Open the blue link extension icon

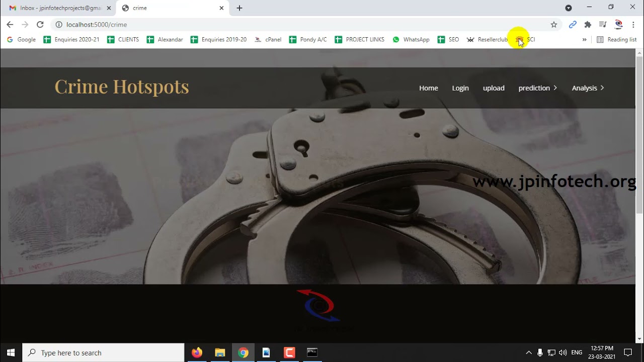click(573, 25)
